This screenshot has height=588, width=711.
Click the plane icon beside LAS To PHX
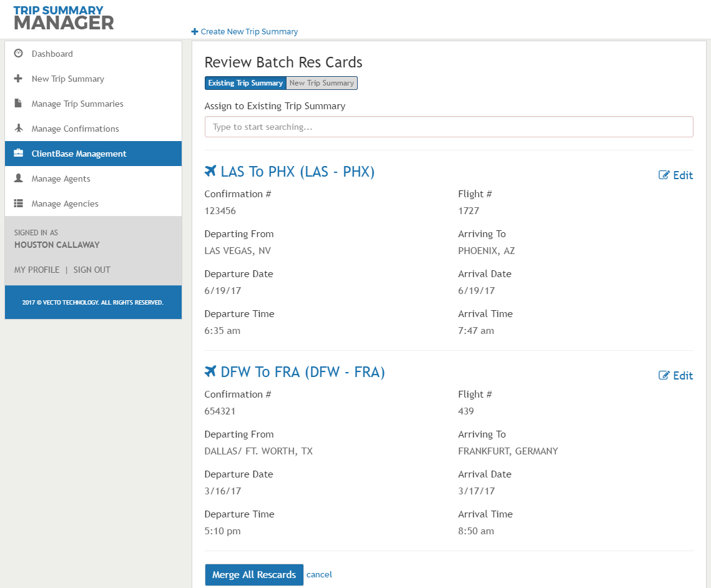click(x=210, y=171)
